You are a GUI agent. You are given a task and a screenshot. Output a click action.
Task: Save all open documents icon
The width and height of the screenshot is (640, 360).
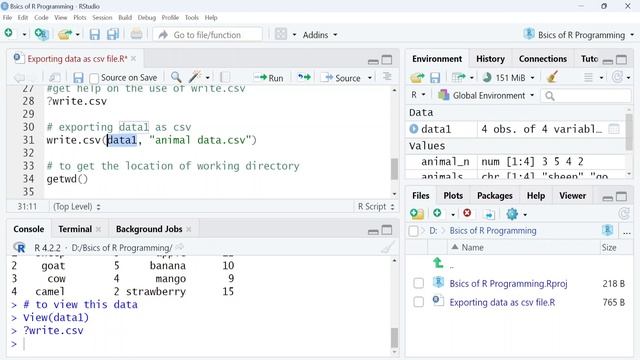[x=113, y=35]
